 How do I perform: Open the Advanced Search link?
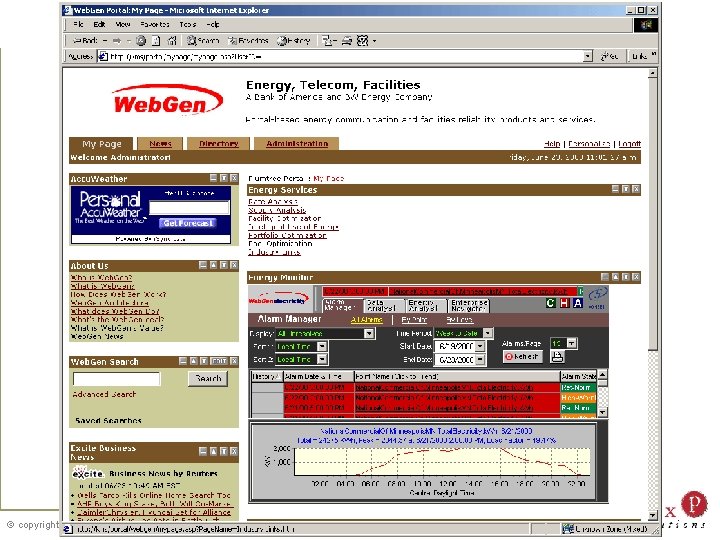click(104, 394)
